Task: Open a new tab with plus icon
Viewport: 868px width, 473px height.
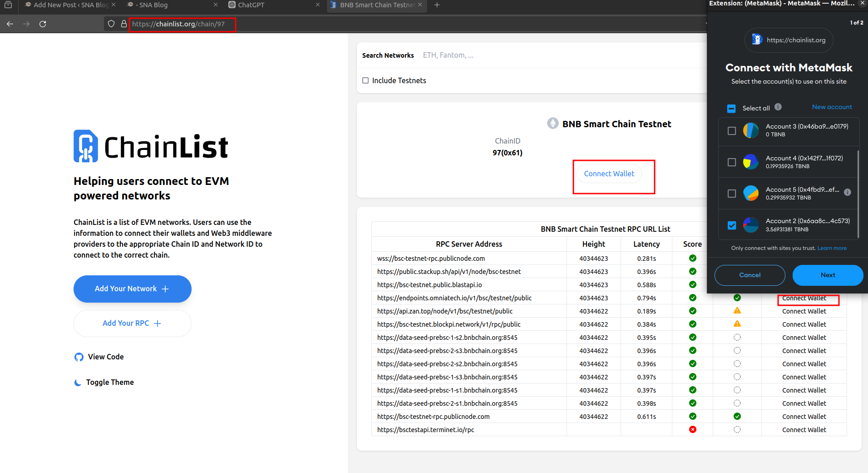Action: tap(437, 5)
